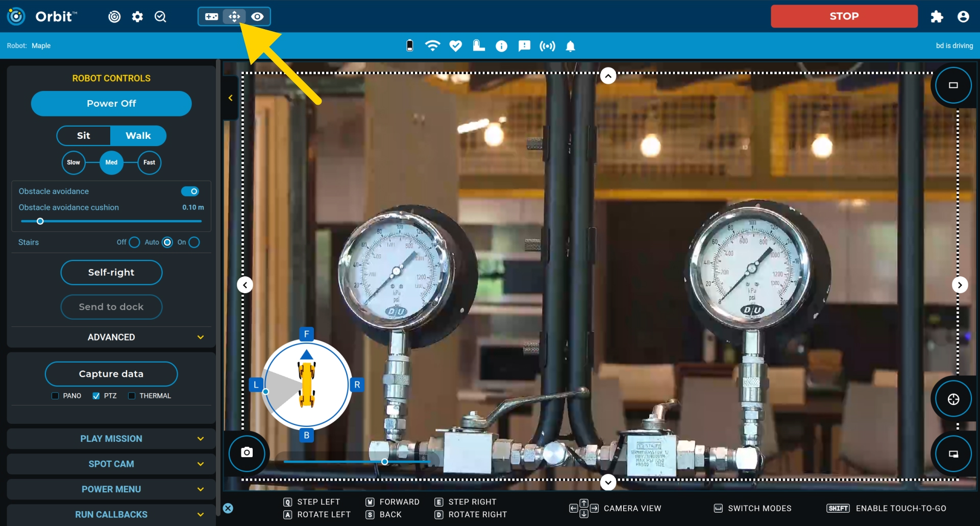Click the top-right fullscreen rectangle icon
This screenshot has height=526, width=980.
[953, 85]
